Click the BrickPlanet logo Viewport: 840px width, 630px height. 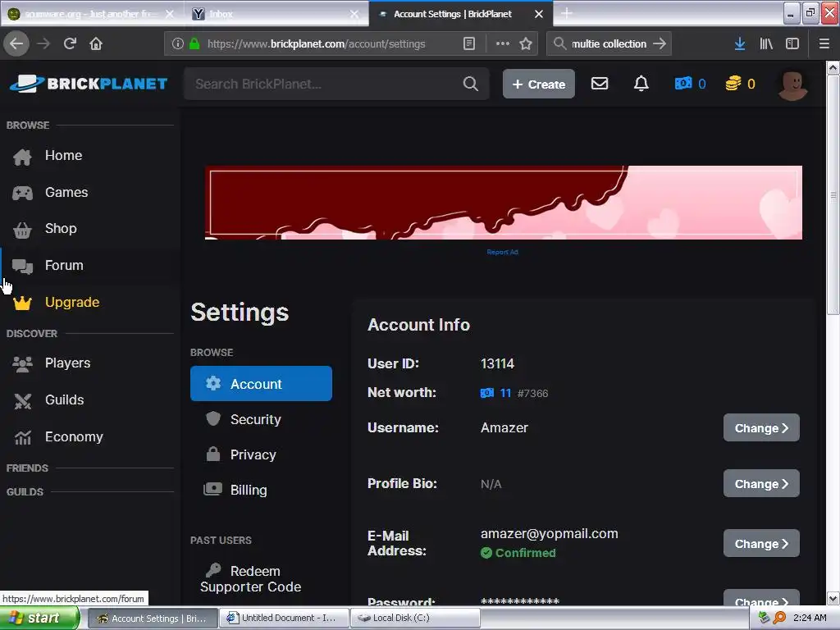89,84
